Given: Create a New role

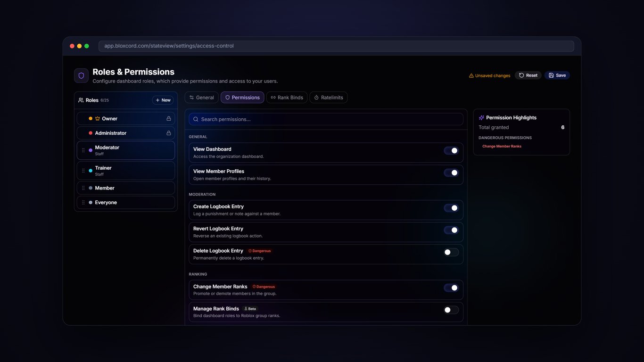Looking at the screenshot, I should point(163,100).
